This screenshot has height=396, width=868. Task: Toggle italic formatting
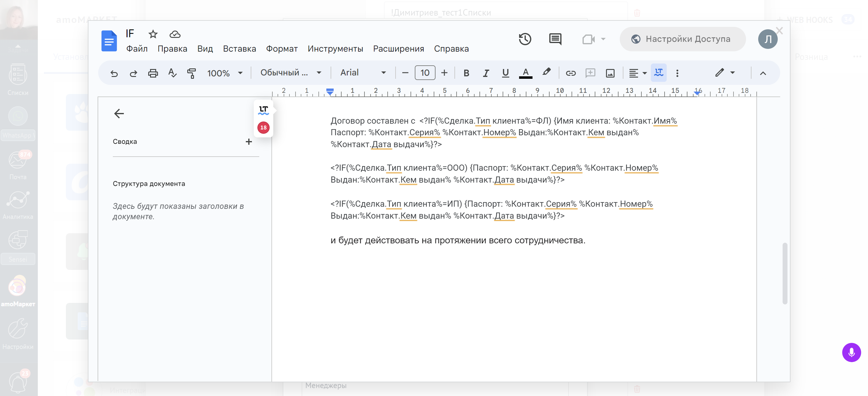[x=486, y=73]
